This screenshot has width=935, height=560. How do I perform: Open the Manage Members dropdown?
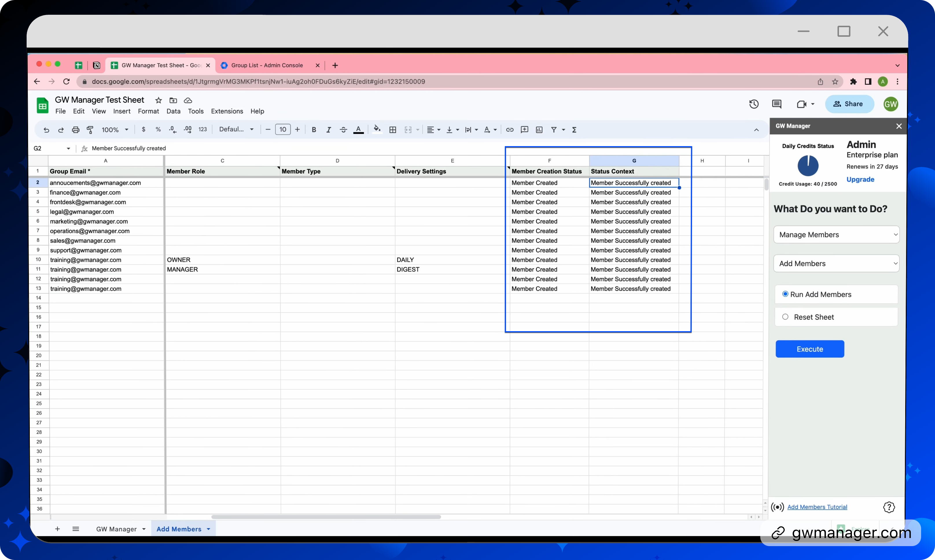836,235
